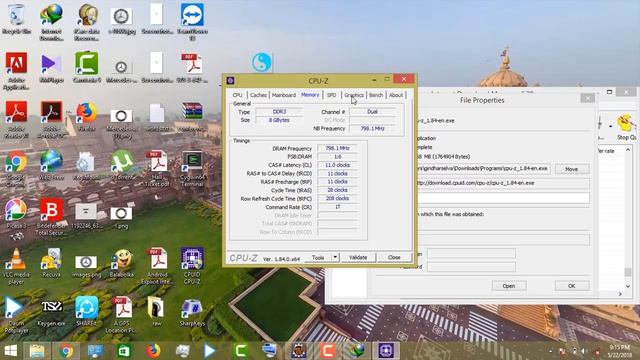Open File Explorer from the taskbar
The height and width of the screenshot is (360, 640).
click(37, 350)
